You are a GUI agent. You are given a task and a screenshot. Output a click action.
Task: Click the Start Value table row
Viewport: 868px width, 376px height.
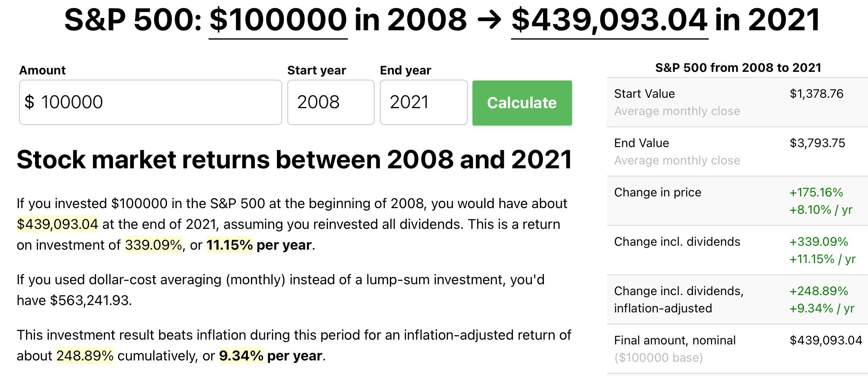[x=737, y=102]
